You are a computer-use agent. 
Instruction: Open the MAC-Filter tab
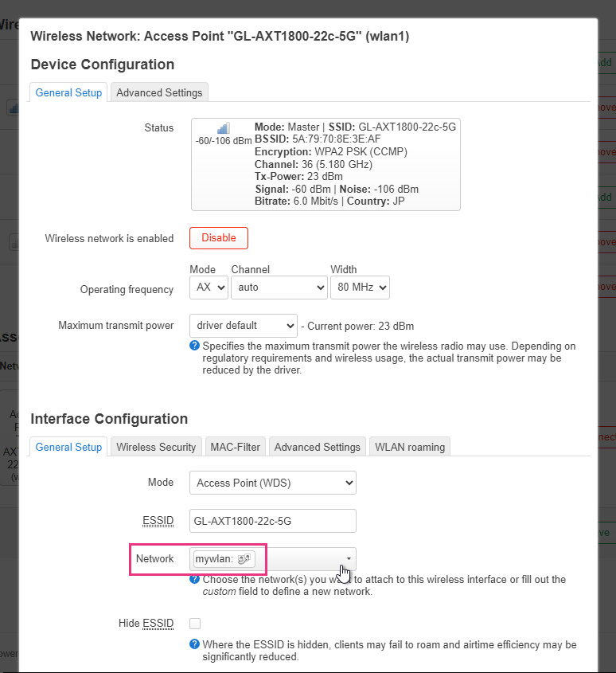pos(236,448)
